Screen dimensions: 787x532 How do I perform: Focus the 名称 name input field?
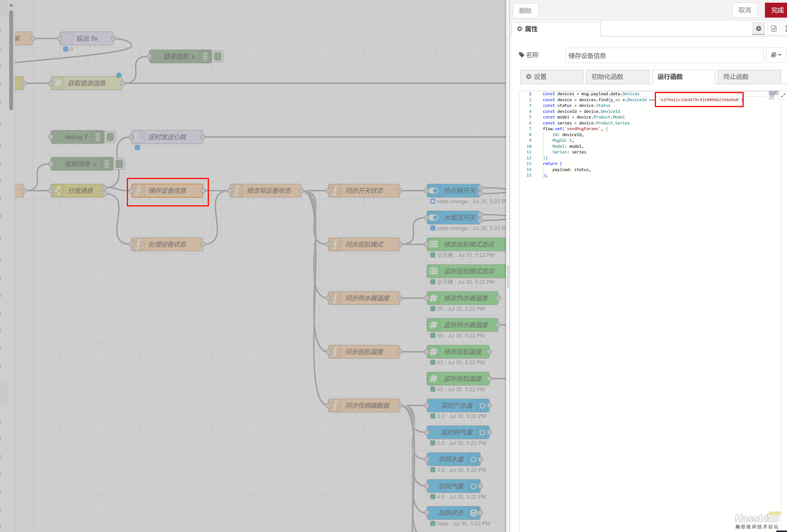[664, 55]
